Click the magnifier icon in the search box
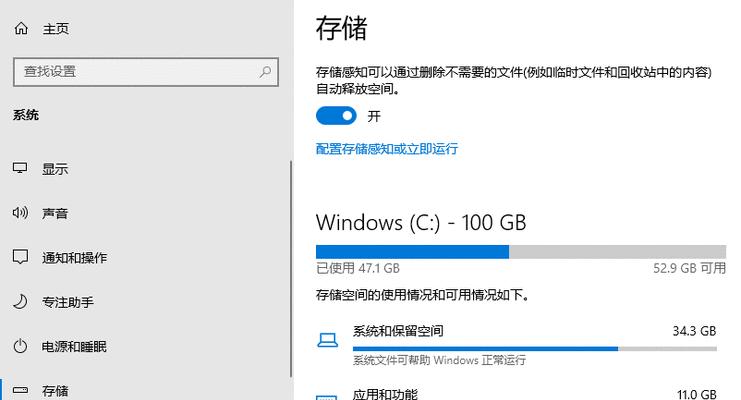This screenshot has height=400, width=741. click(x=265, y=72)
